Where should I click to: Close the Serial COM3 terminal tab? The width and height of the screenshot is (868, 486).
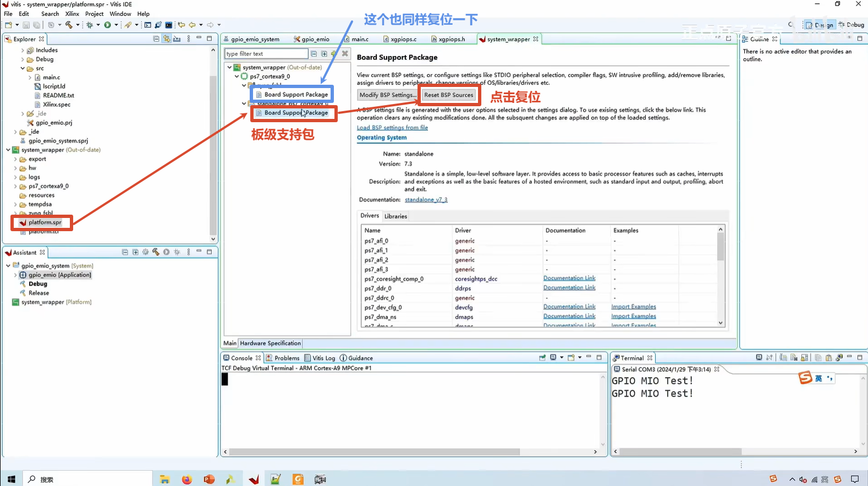(x=717, y=369)
